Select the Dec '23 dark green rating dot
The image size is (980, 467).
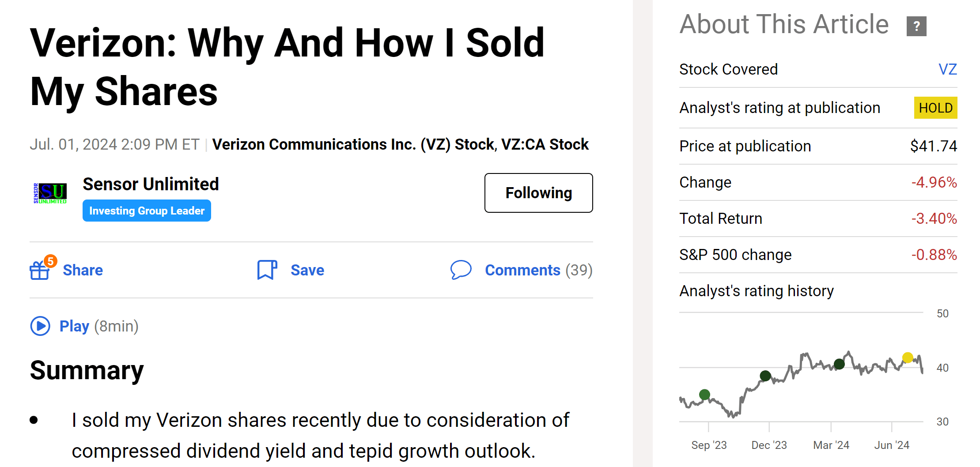pos(765,376)
